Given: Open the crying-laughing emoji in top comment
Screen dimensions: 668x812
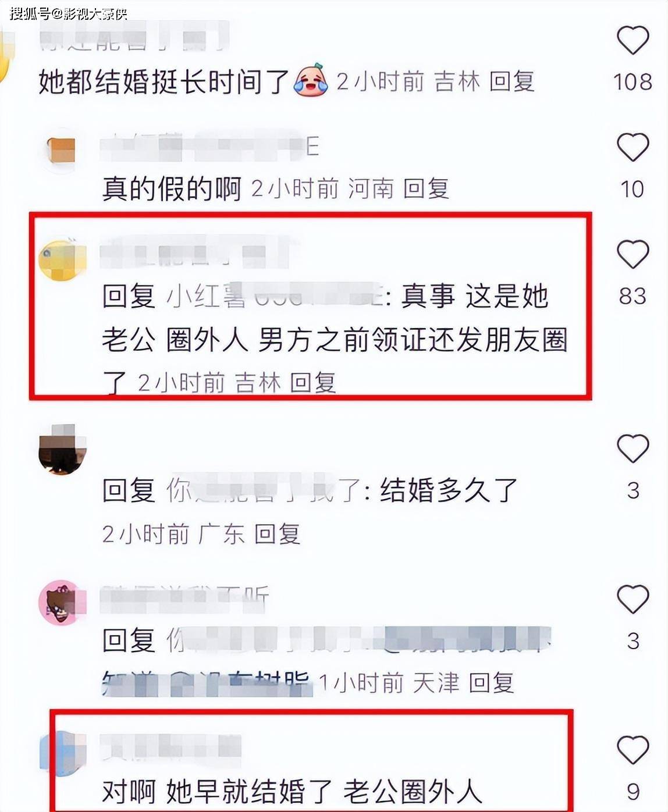Looking at the screenshot, I should (x=311, y=80).
